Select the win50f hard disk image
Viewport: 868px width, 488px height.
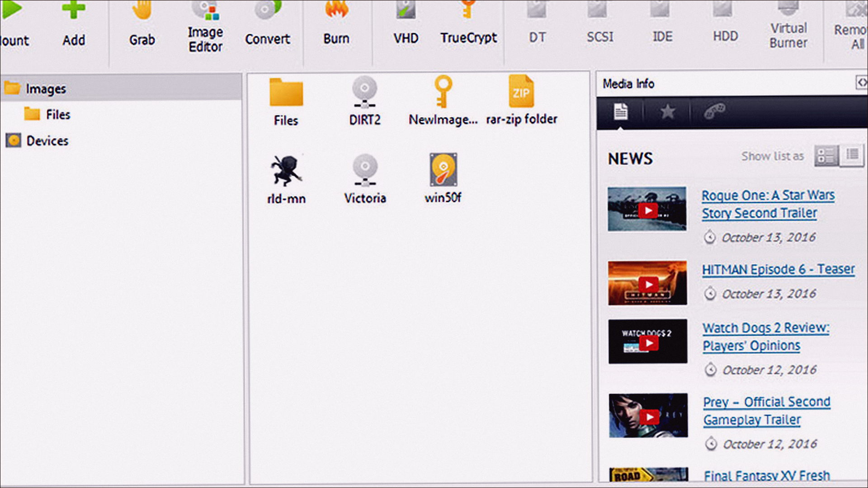pos(443,179)
